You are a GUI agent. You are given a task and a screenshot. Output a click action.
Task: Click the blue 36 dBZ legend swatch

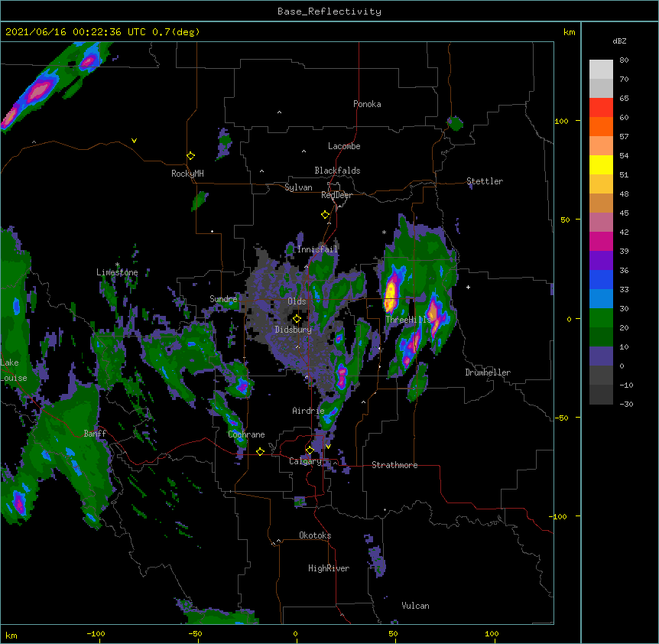tap(601, 279)
